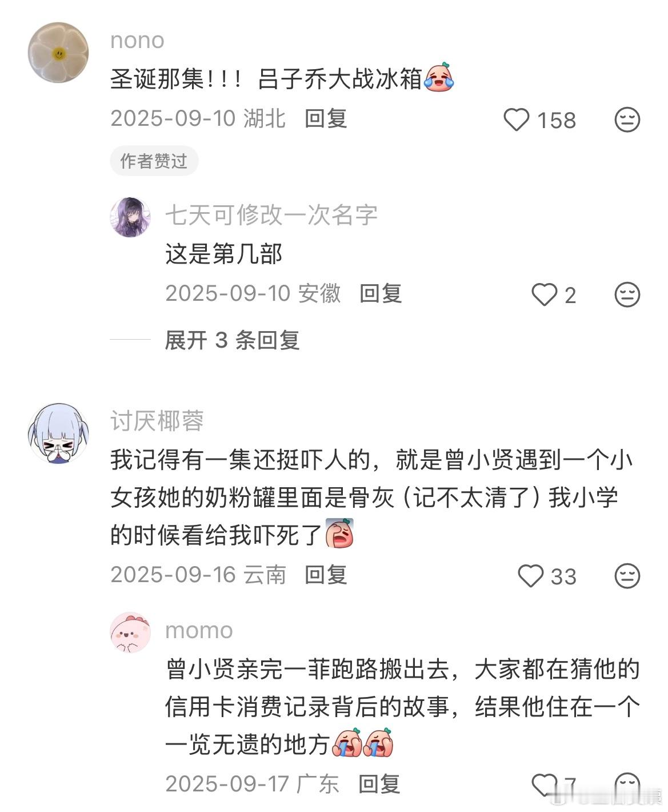Reply to momo's 广东 comment
This screenshot has height=812, width=668.
[x=379, y=783]
